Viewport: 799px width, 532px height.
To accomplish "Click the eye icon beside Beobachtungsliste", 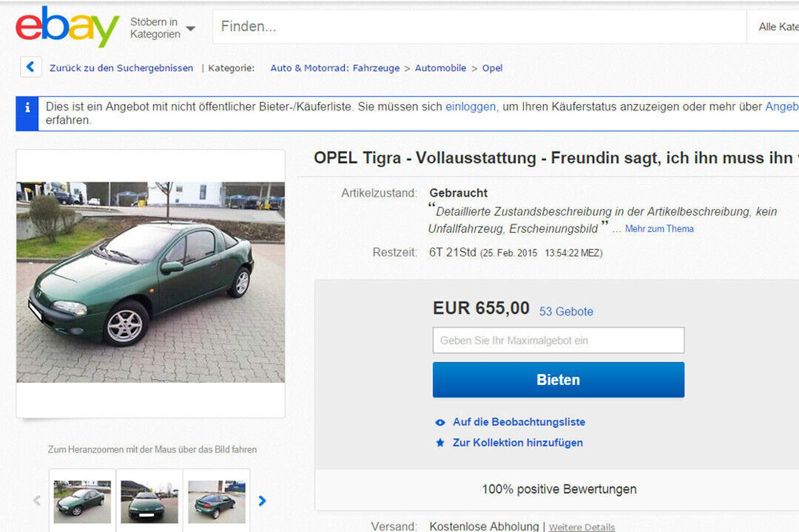I will coord(440,422).
